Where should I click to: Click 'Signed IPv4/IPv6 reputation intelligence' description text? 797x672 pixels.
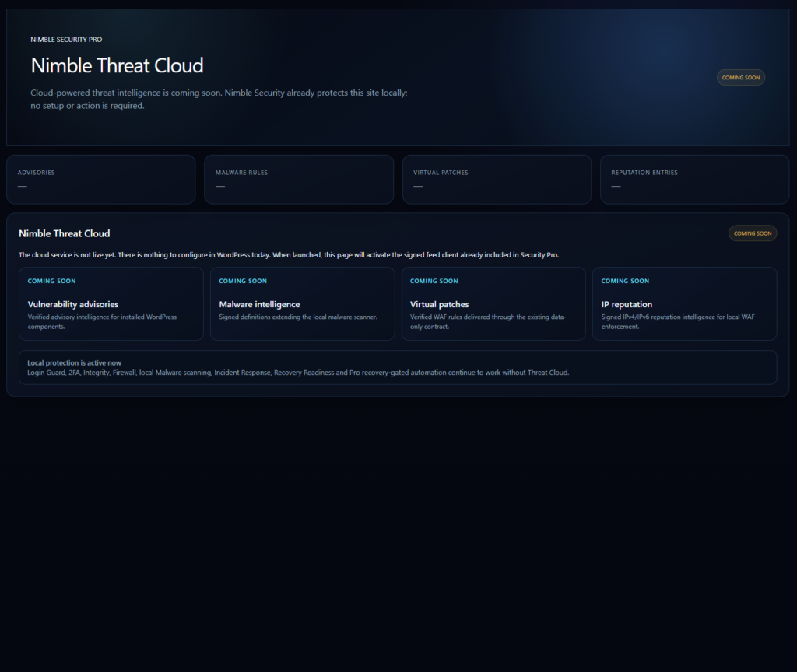pyautogui.click(x=678, y=321)
